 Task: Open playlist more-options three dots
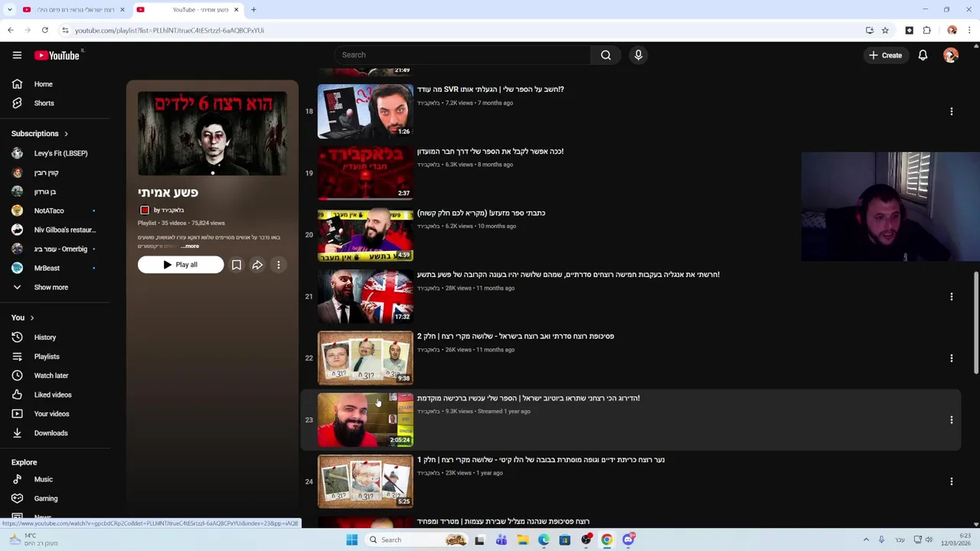279,265
